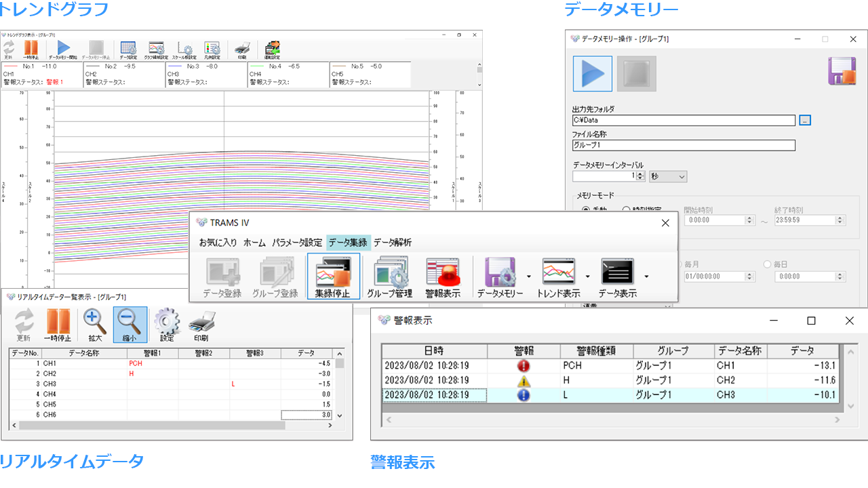Click データメモリーインターバル spinner arrows

point(640,176)
